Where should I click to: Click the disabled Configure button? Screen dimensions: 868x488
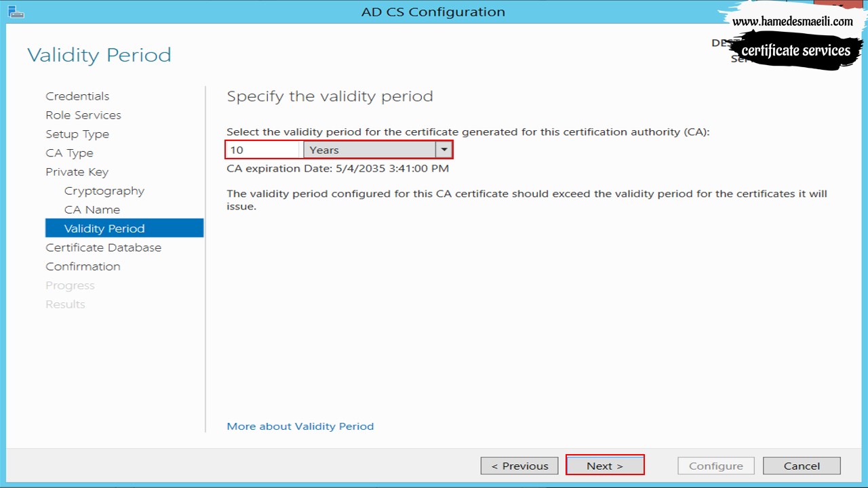point(716,466)
